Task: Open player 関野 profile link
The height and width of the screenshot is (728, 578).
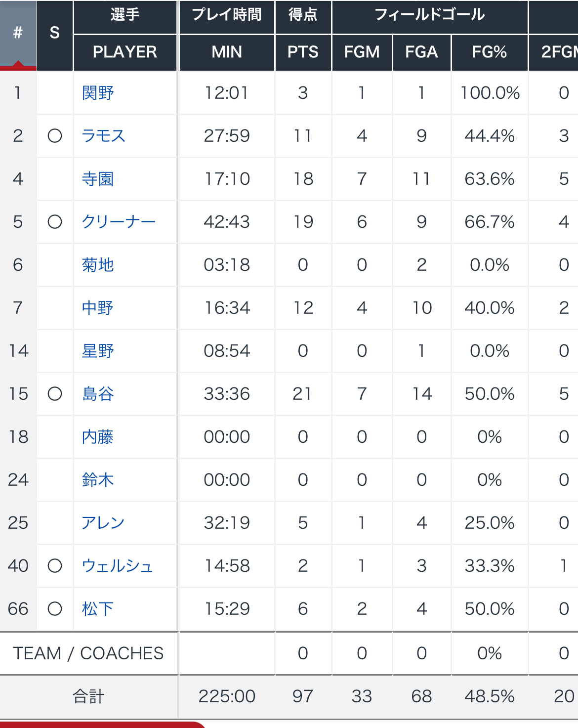Action: click(x=98, y=93)
